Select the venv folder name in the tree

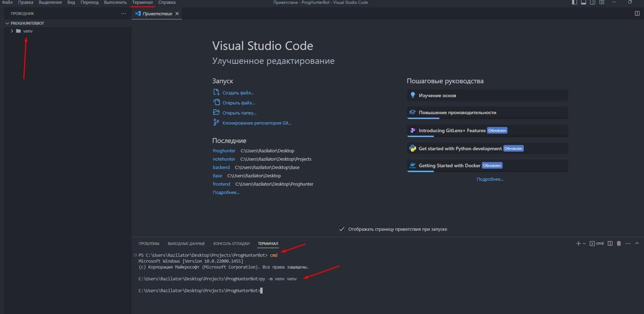click(28, 31)
